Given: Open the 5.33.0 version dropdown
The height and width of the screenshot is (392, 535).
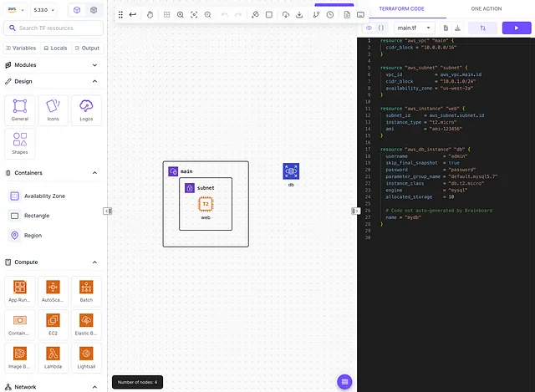Looking at the screenshot, I should point(43,10).
